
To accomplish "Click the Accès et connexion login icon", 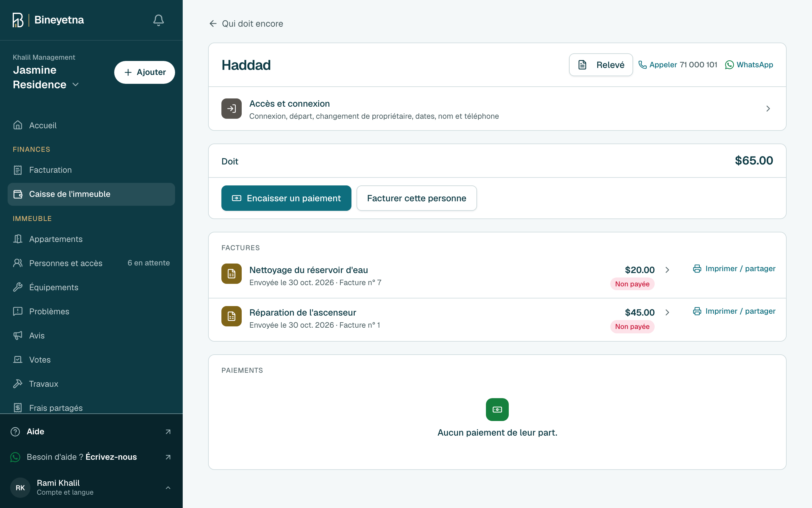I will click(232, 109).
